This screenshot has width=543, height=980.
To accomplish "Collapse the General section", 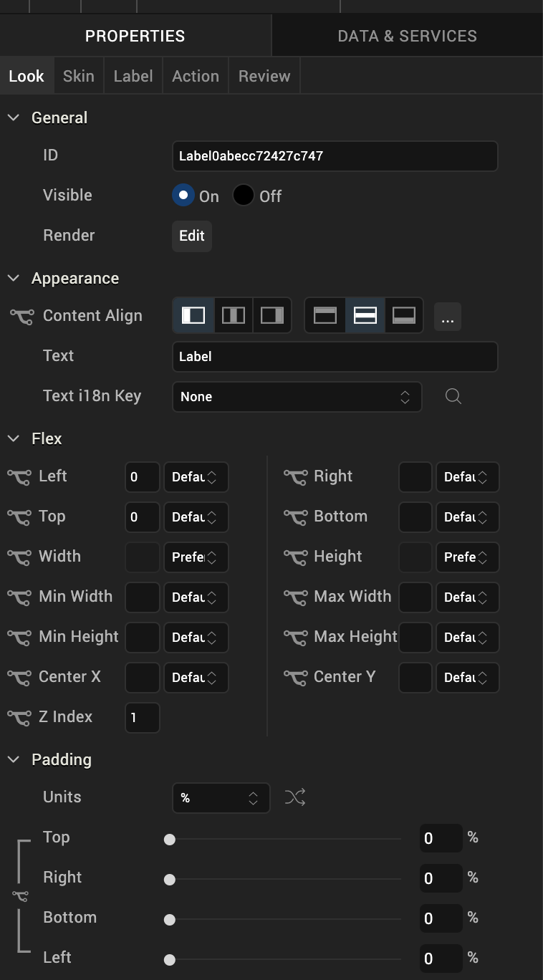I will [x=14, y=117].
